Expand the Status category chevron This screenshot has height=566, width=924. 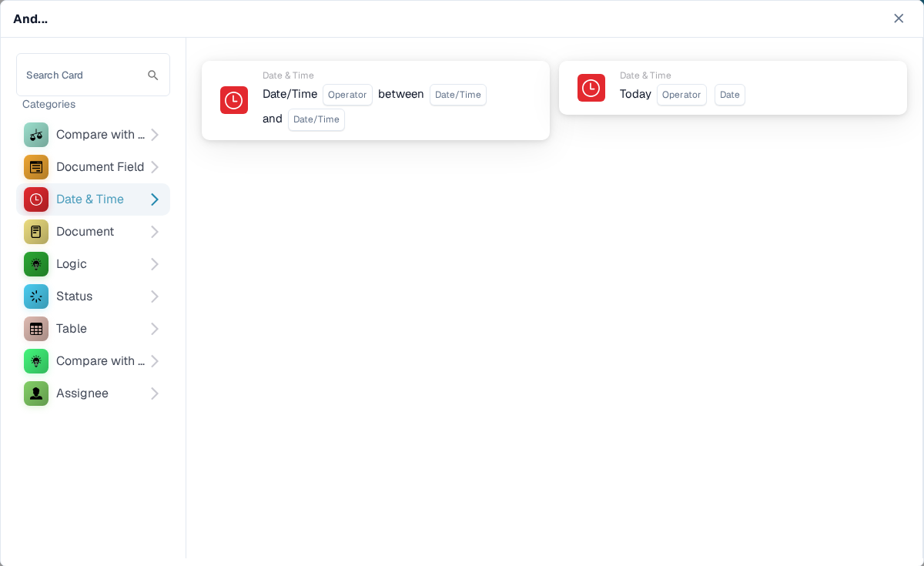point(154,296)
